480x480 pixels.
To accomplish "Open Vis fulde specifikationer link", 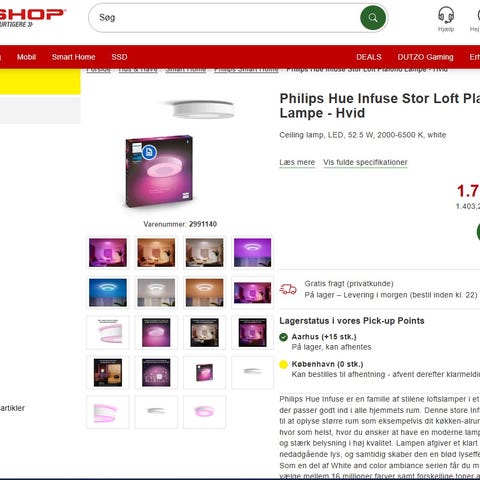I will click(365, 162).
